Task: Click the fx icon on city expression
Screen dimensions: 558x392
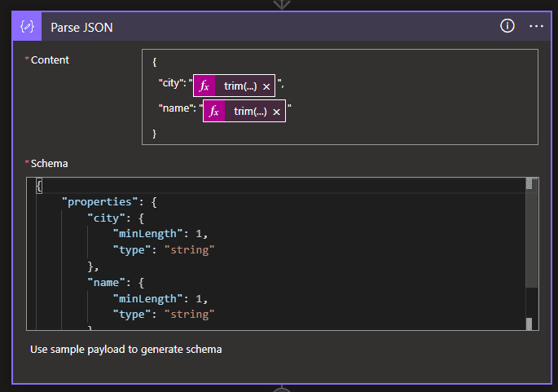Action: 205,86
